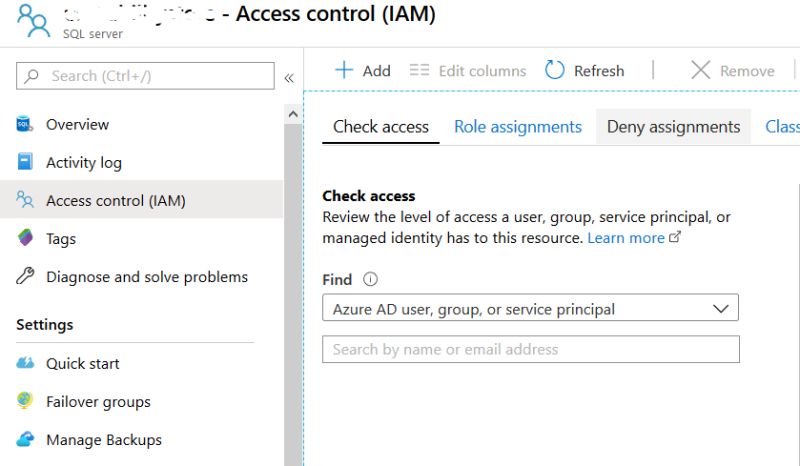Collapse the sidebar with the double chevron
The height and width of the screenshot is (466, 800).
pyautogui.click(x=289, y=78)
